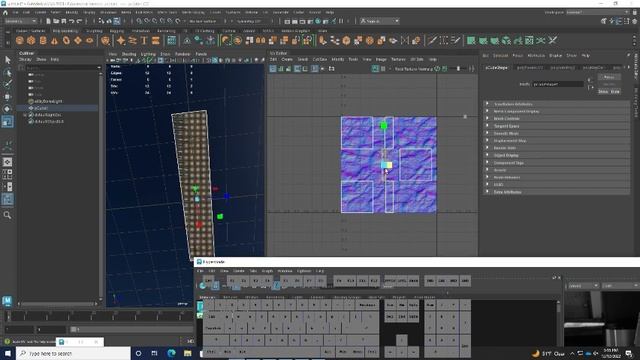640x360 pixels.
Task: Create a polygon sphere from the shelf
Action: (20, 40)
